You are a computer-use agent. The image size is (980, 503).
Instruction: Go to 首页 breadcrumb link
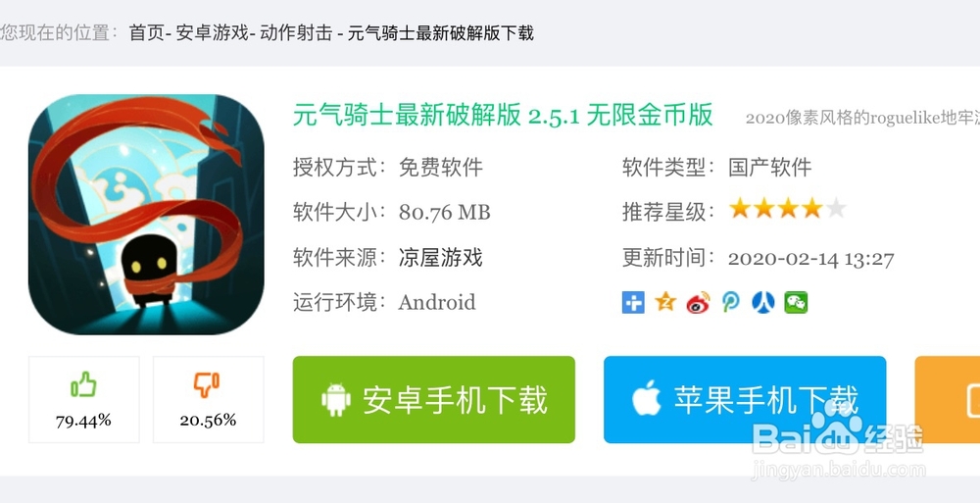(147, 33)
